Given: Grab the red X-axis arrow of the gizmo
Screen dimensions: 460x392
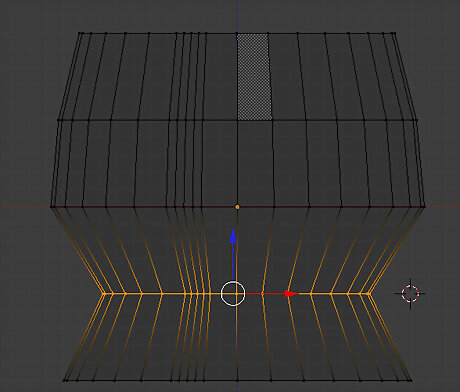Looking at the screenshot, I should (x=292, y=294).
